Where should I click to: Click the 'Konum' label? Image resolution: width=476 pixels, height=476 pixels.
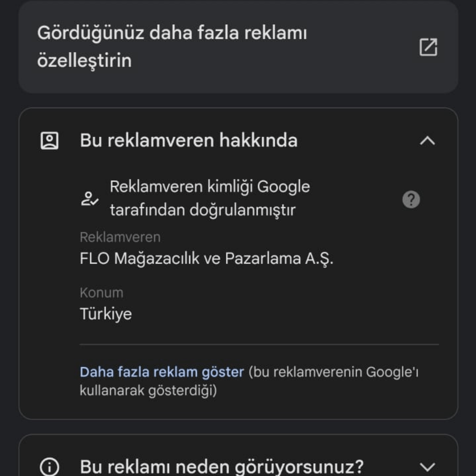pos(100,292)
